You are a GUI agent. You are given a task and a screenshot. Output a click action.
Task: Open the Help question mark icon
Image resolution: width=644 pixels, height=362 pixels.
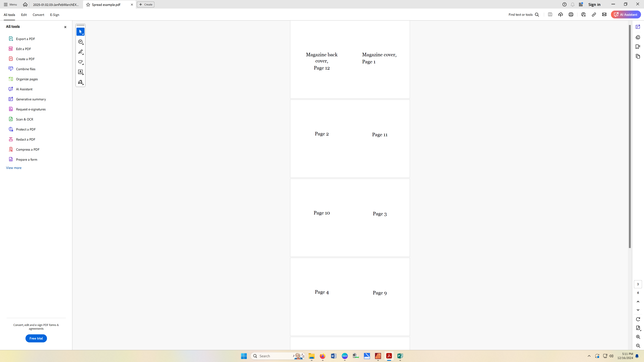564,5
